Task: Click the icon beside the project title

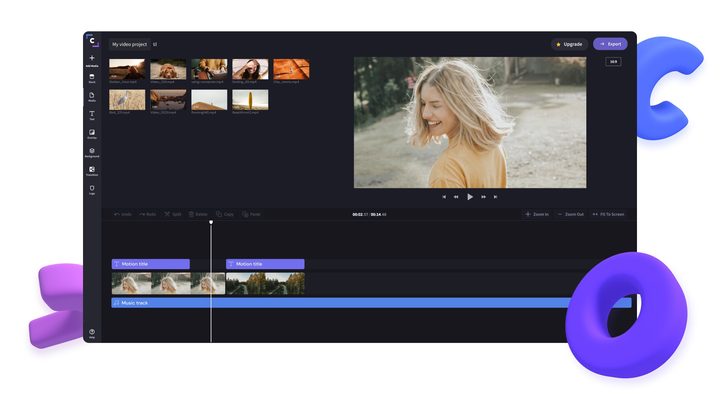Action: click(x=155, y=45)
